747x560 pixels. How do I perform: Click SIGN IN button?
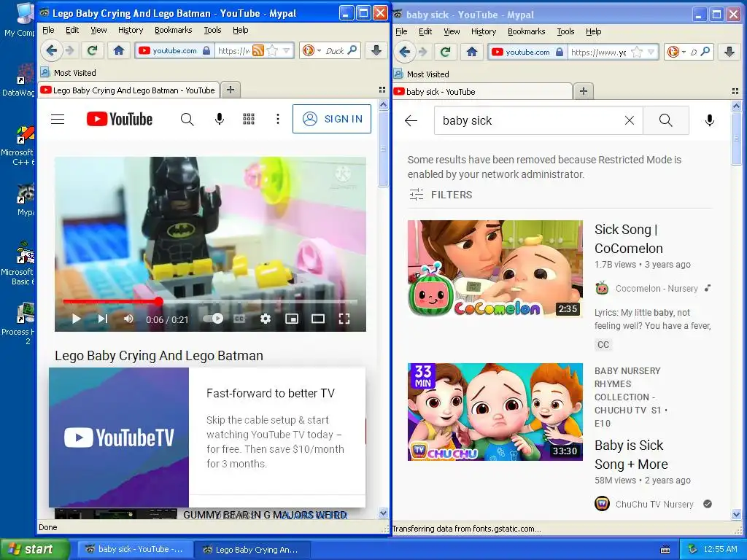332,119
